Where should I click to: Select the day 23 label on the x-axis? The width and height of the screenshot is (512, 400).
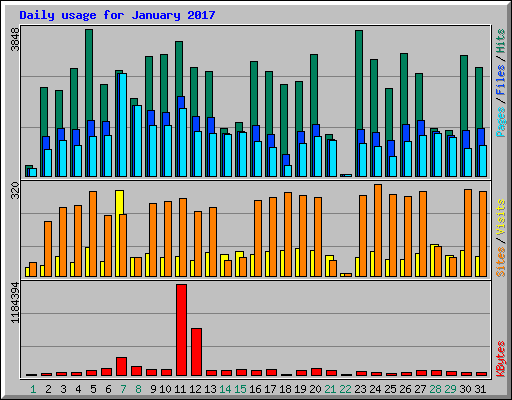360,389
